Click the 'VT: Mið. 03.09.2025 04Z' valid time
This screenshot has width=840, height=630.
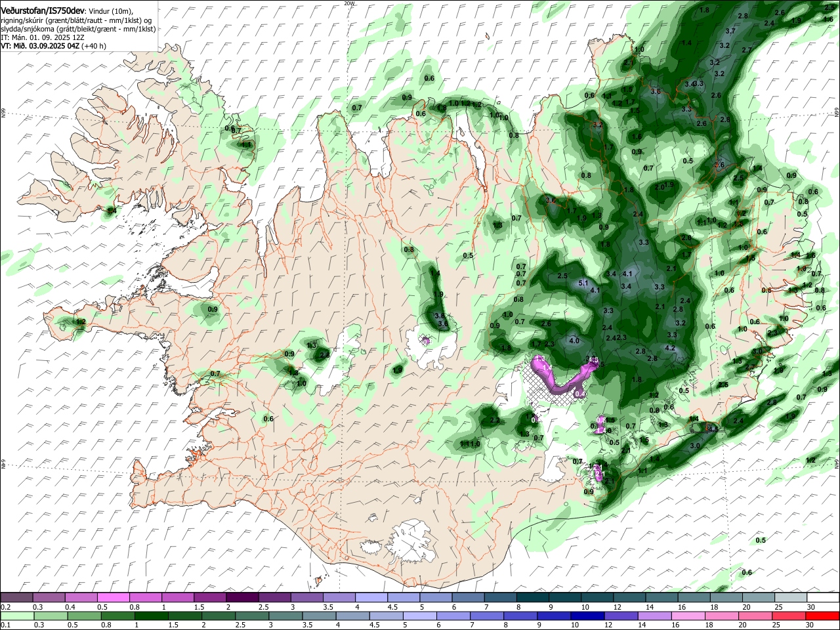click(40, 46)
